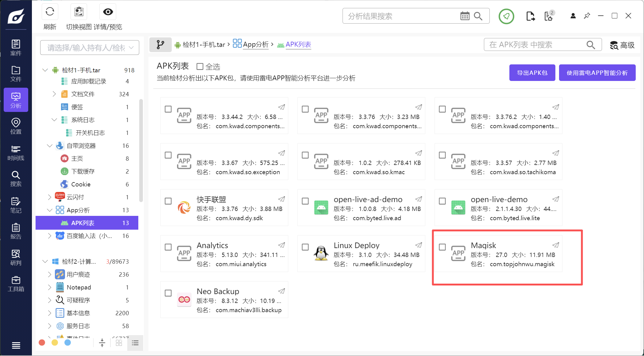
Task: Click the magnifier in APK list search
Action: (591, 45)
